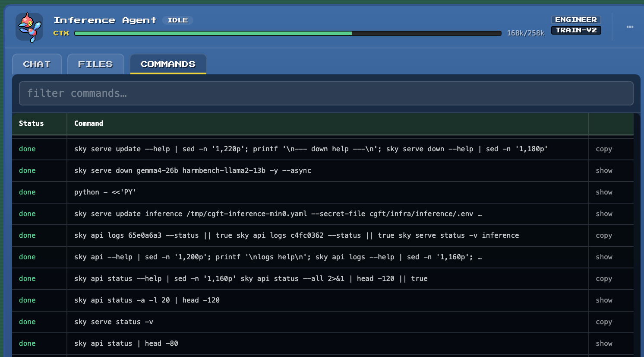The image size is (644, 357).
Task: Click the Inference Agent avatar icon
Action: point(29,27)
